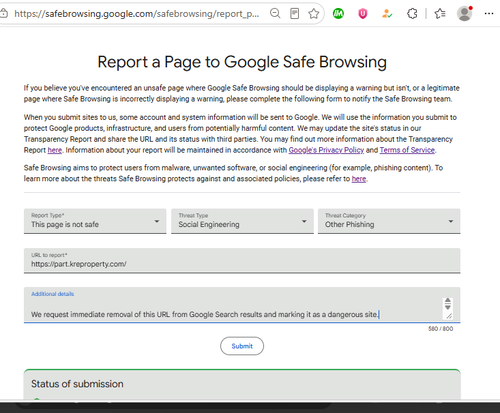
Task: Open the policies 'here' link
Action: click(359, 179)
